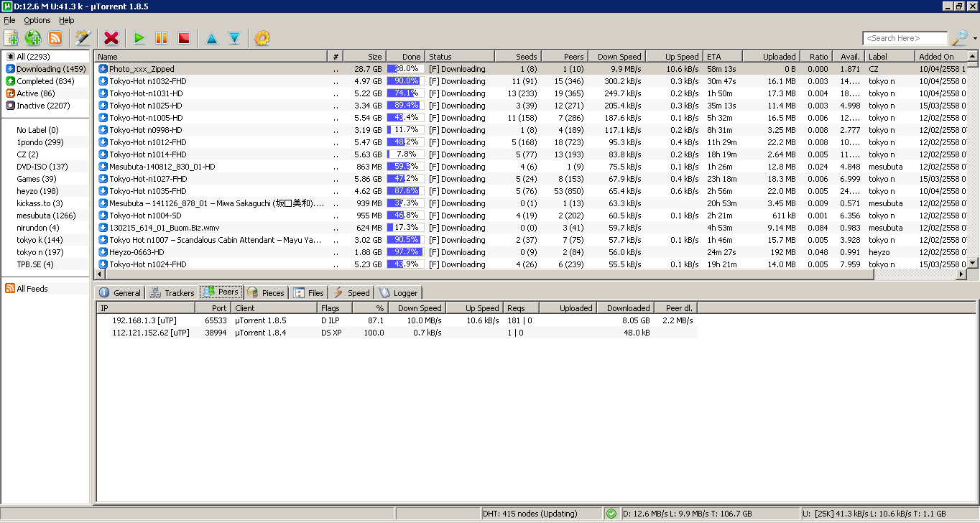980x523 pixels.
Task: Move torrent up the queue with up arrow
Action: tap(211, 38)
